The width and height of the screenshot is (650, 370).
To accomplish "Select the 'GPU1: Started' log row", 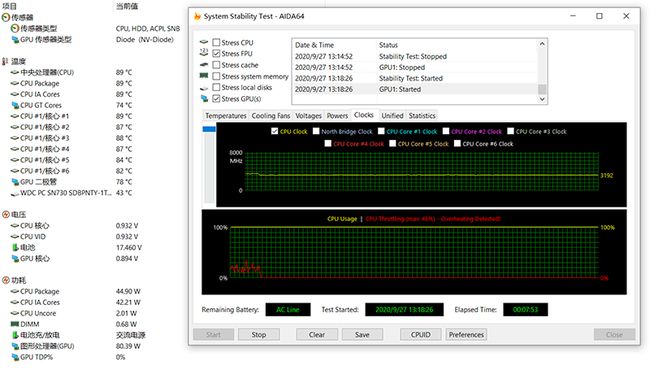I will [x=415, y=89].
